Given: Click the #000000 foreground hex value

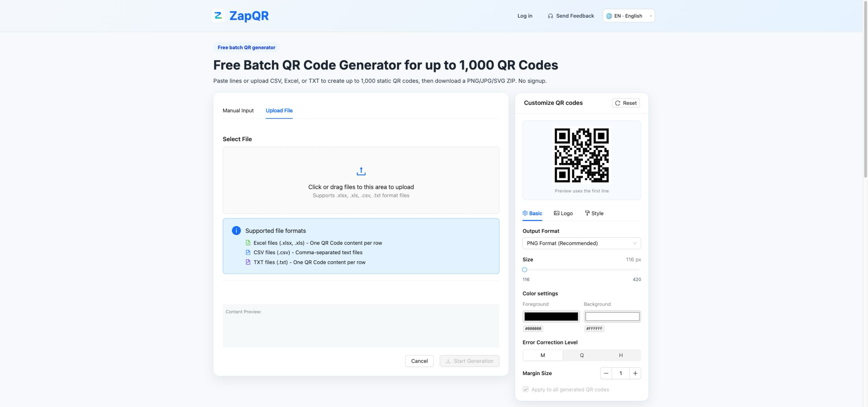Looking at the screenshot, I should coord(533,329).
